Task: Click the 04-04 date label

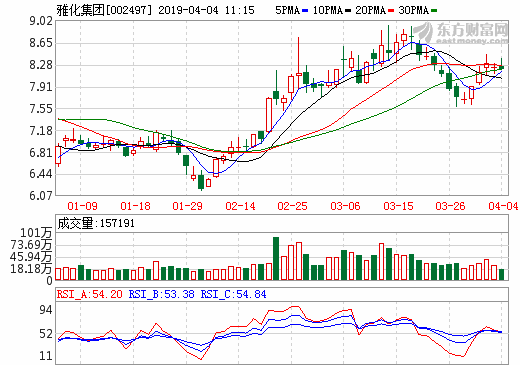Action: coord(503,206)
